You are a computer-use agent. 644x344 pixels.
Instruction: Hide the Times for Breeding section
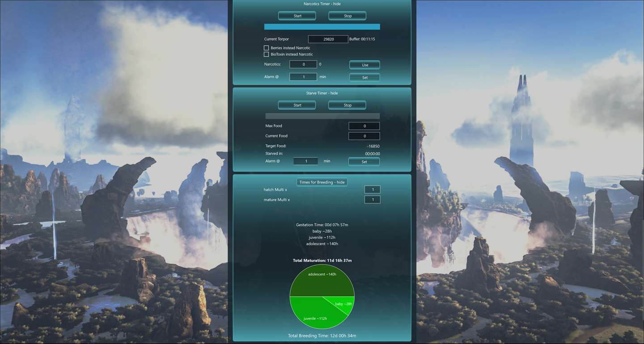coord(322,182)
